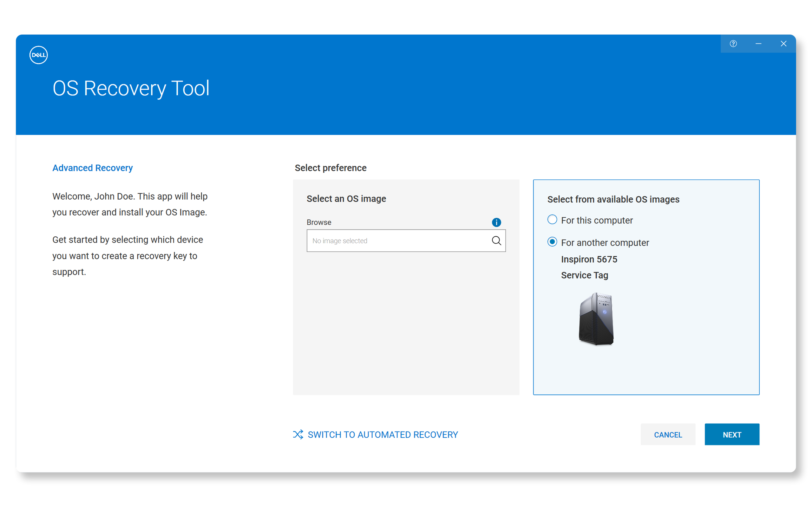812x507 pixels.
Task: Click the "Select an OS image" heading
Action: (x=346, y=198)
